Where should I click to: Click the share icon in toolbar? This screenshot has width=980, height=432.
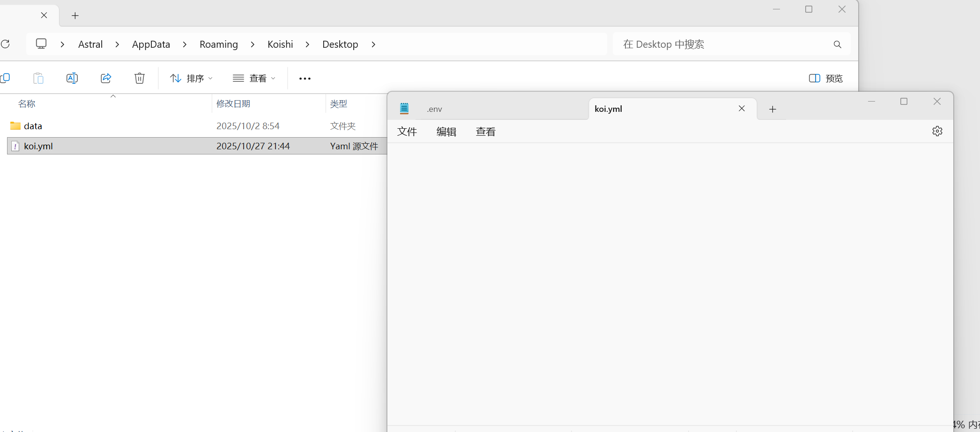click(x=106, y=78)
